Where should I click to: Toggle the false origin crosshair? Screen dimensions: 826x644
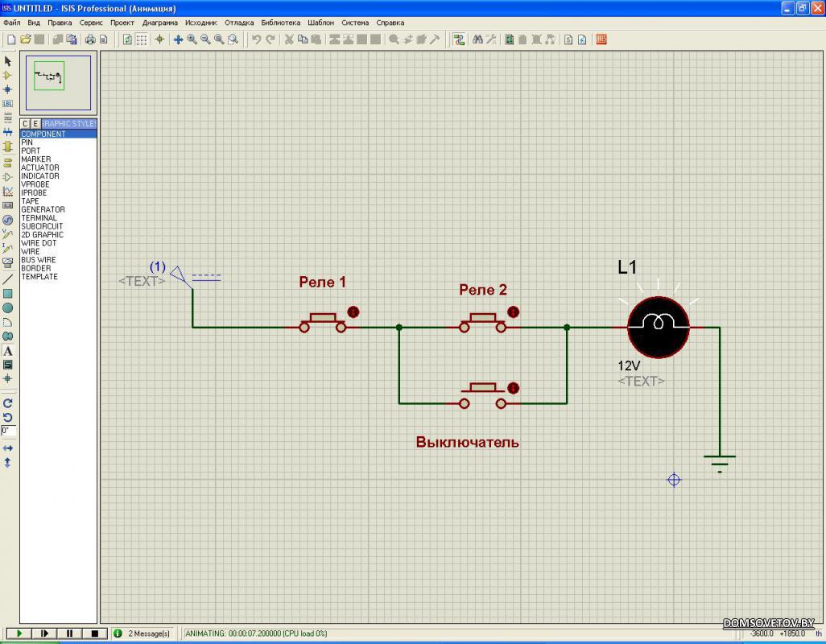point(159,39)
